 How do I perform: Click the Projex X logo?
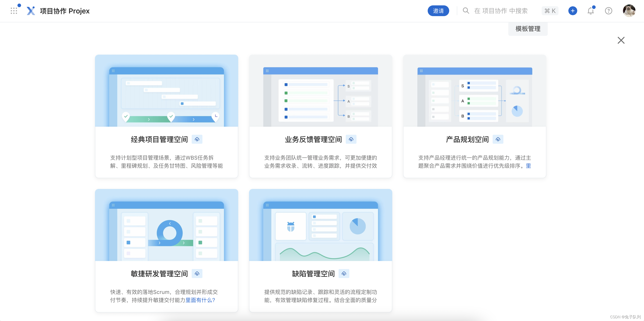(x=31, y=11)
